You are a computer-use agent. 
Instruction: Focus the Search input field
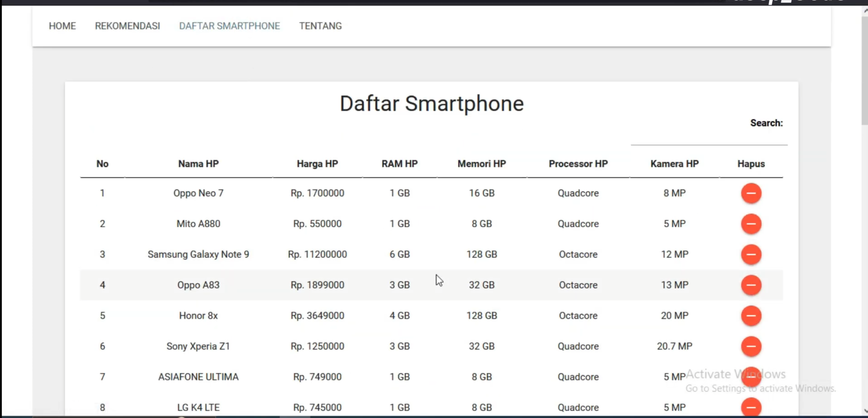(x=709, y=138)
